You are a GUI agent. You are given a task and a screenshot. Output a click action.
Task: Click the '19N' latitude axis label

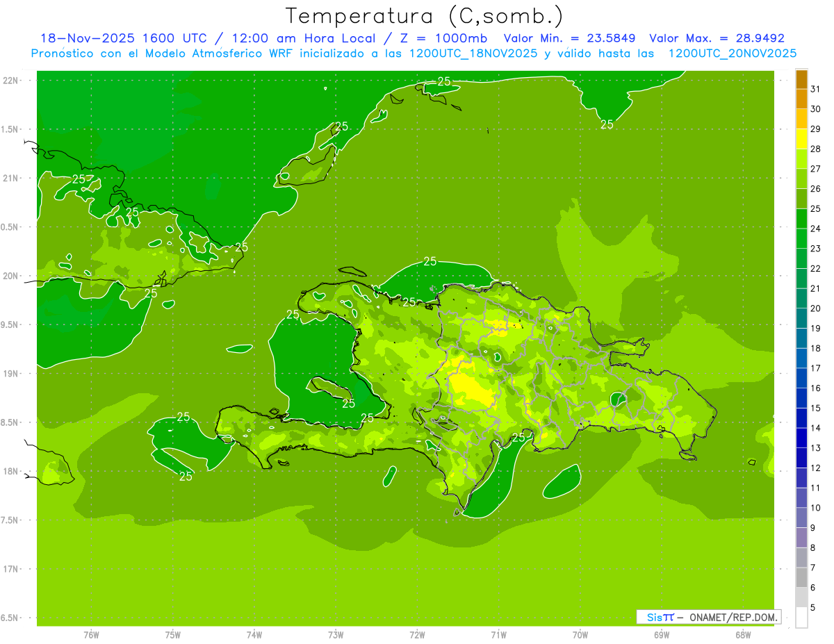[x=12, y=374]
